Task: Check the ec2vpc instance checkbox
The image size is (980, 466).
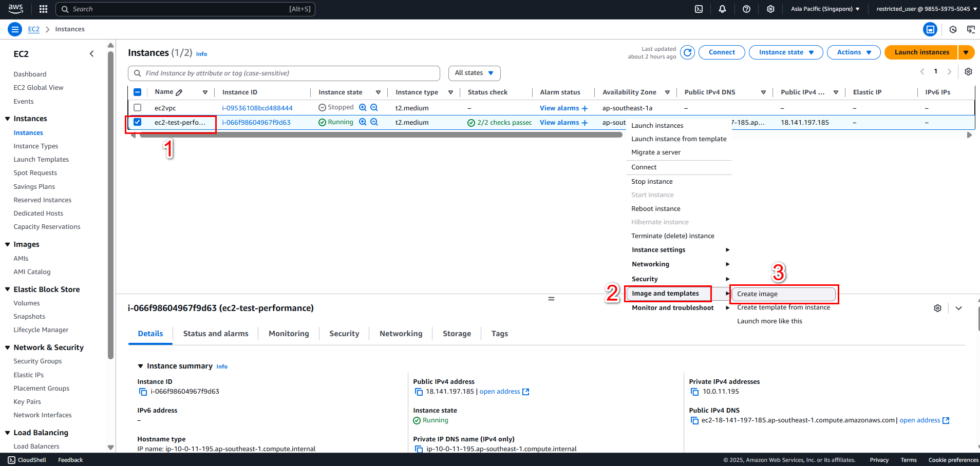Action: tap(137, 108)
